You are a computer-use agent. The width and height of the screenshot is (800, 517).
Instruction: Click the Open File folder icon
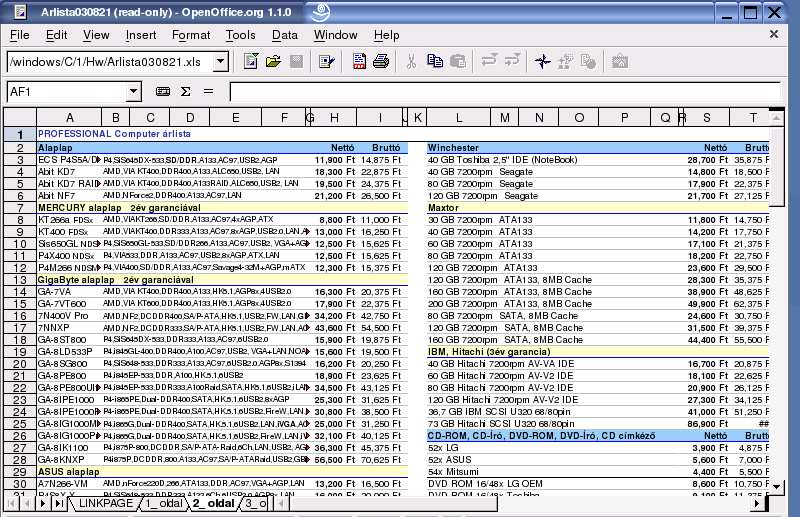tap(273, 62)
